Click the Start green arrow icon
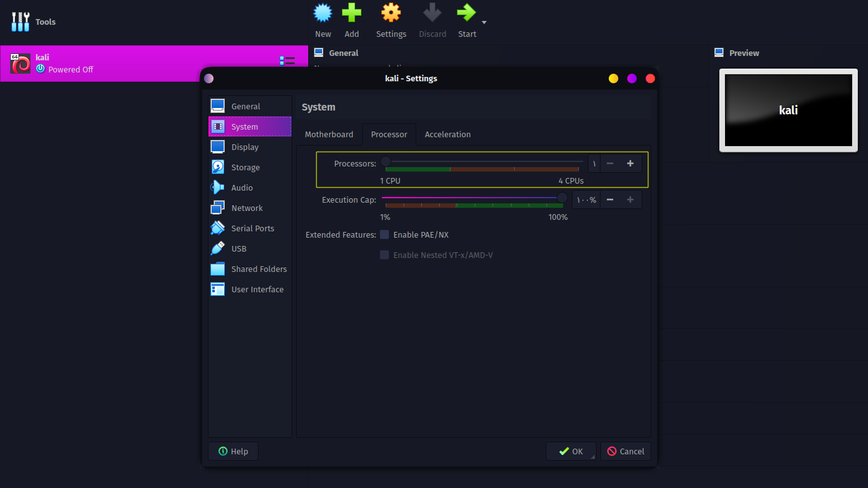This screenshot has height=488, width=868. coord(466,13)
